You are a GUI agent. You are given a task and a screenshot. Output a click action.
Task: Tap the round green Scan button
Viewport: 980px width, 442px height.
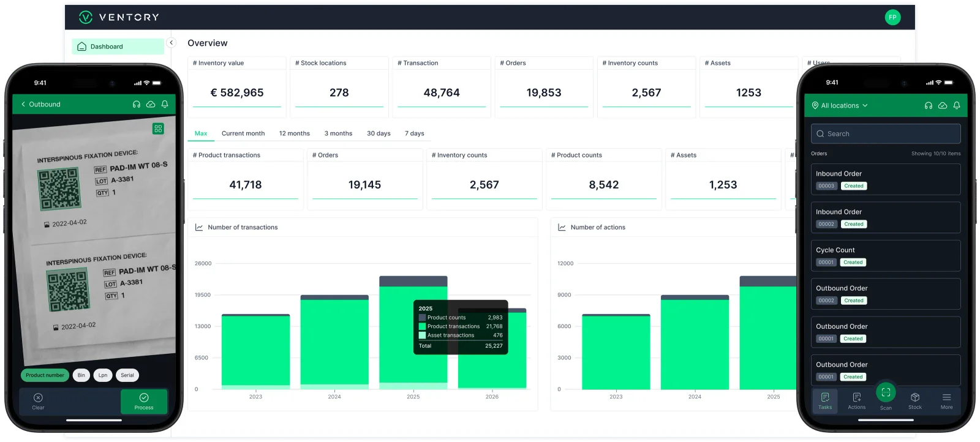(x=886, y=392)
